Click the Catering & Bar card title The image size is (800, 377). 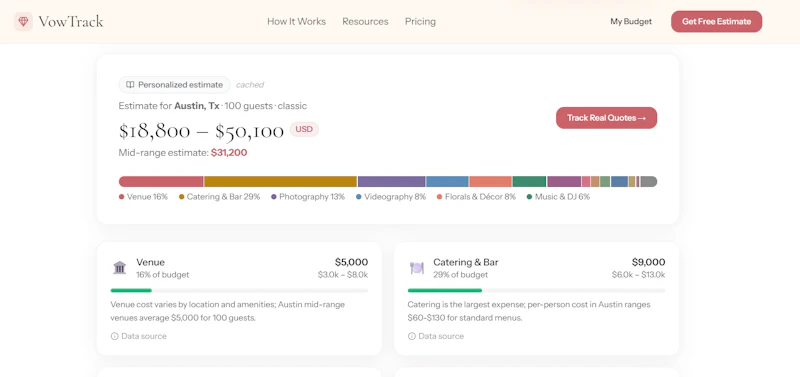coord(466,262)
